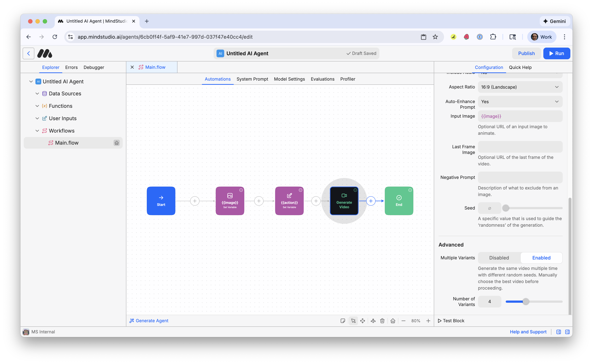Screen dimensions: 593x364
Task: Open the Generate Video node on the canvas
Action: click(344, 201)
